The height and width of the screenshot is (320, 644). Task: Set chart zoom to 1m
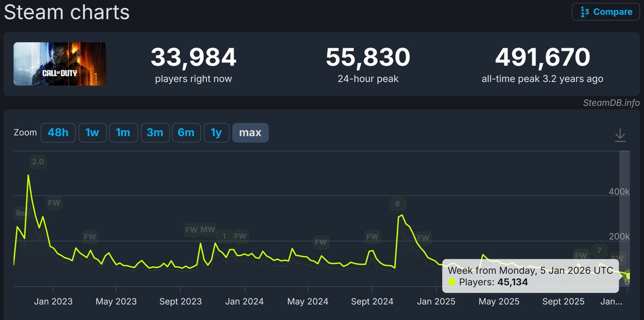(x=123, y=133)
